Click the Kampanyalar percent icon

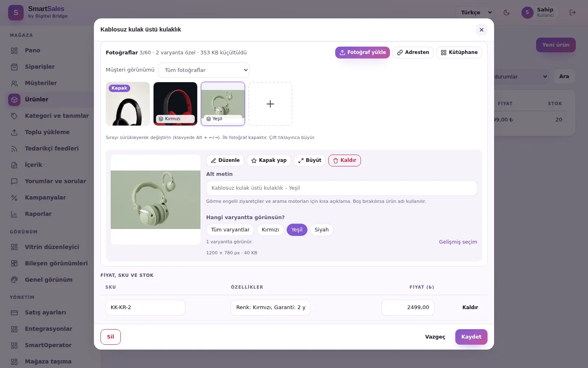point(14,198)
